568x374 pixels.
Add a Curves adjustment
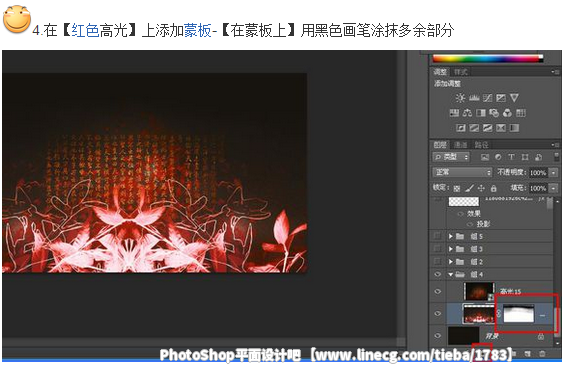click(487, 98)
